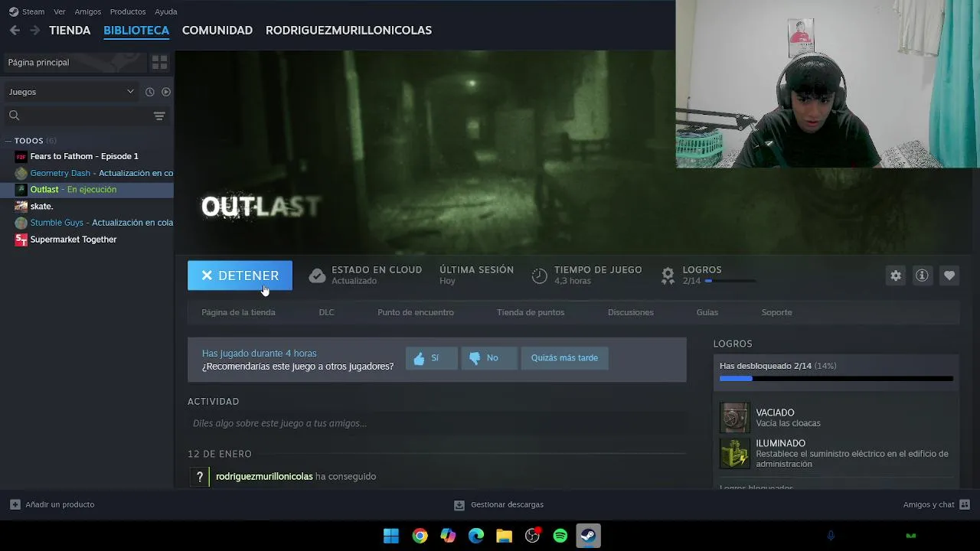Image resolution: width=980 pixels, height=551 pixels.
Task: Open Página de la tienda link
Action: coord(238,312)
